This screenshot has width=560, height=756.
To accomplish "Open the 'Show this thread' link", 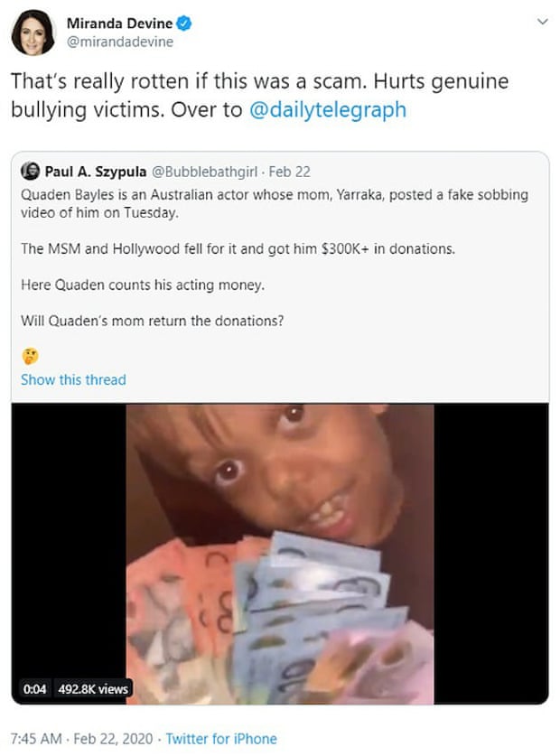I will (x=73, y=380).
